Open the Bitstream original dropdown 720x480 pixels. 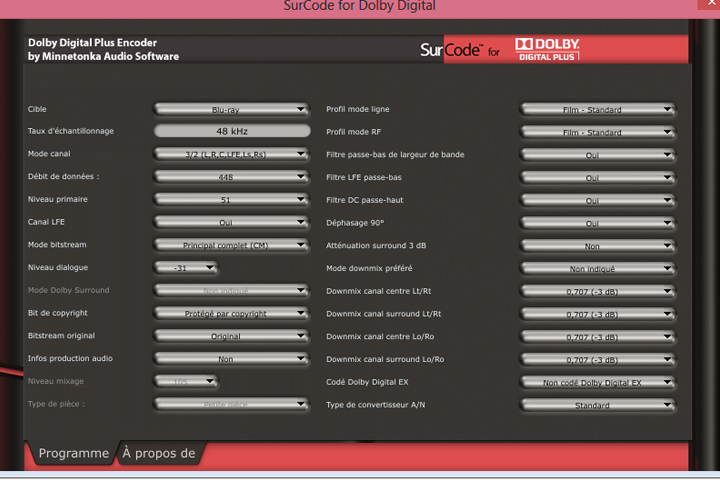click(x=232, y=336)
